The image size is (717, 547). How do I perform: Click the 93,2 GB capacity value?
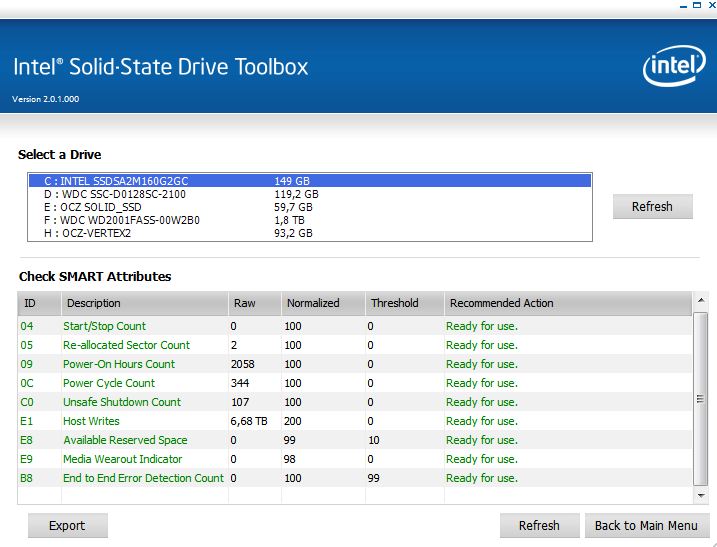[293, 233]
